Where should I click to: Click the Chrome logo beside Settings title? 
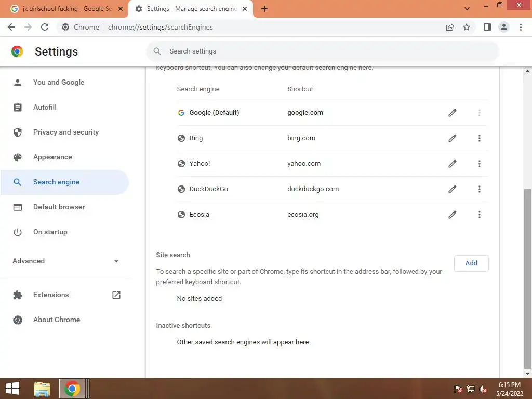[x=17, y=51]
